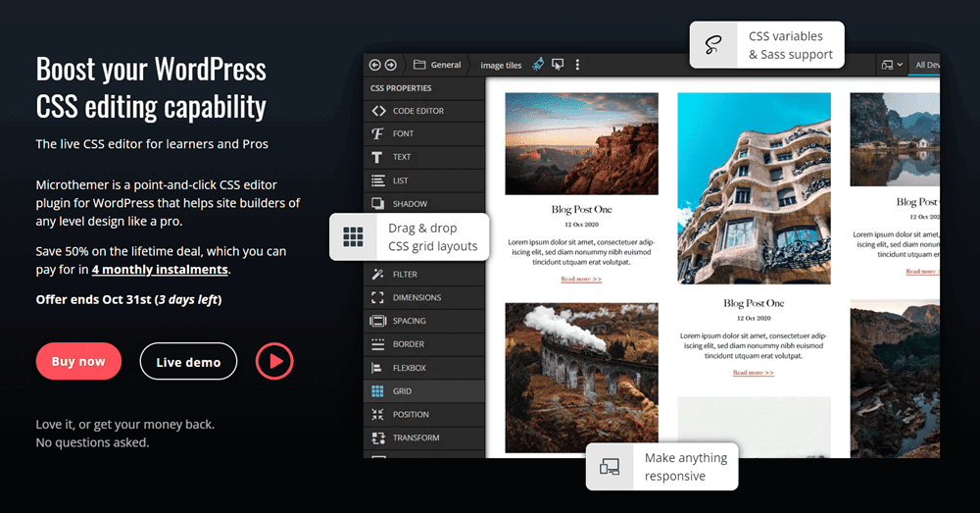Open the Code Editor panel
The height and width of the screenshot is (513, 980).
(423, 111)
